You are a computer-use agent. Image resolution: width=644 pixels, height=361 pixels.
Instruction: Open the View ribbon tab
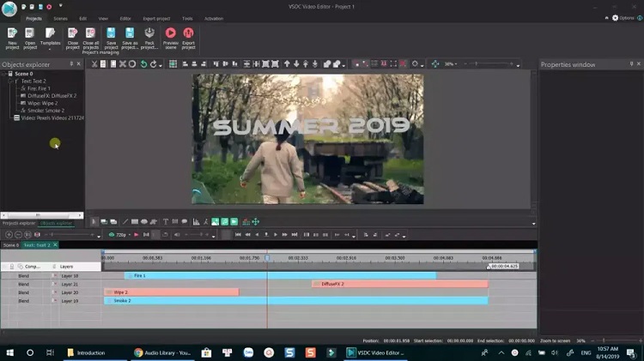103,19
